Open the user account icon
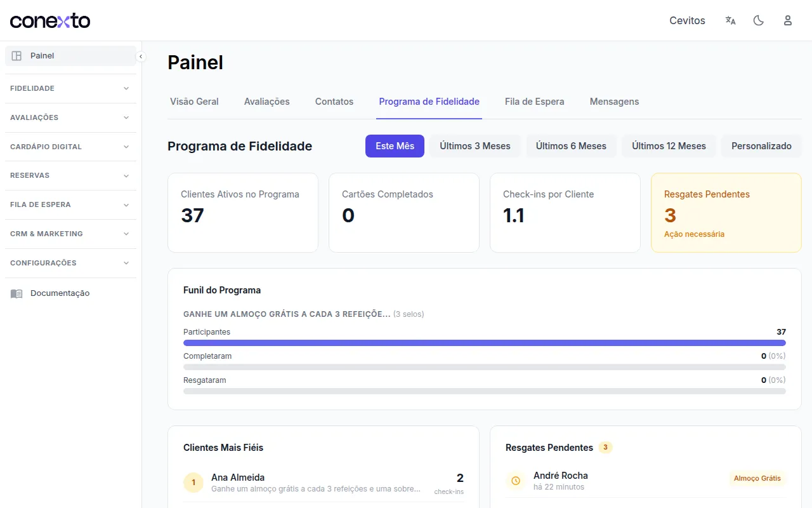The height and width of the screenshot is (508, 812). pyautogui.click(x=788, y=20)
